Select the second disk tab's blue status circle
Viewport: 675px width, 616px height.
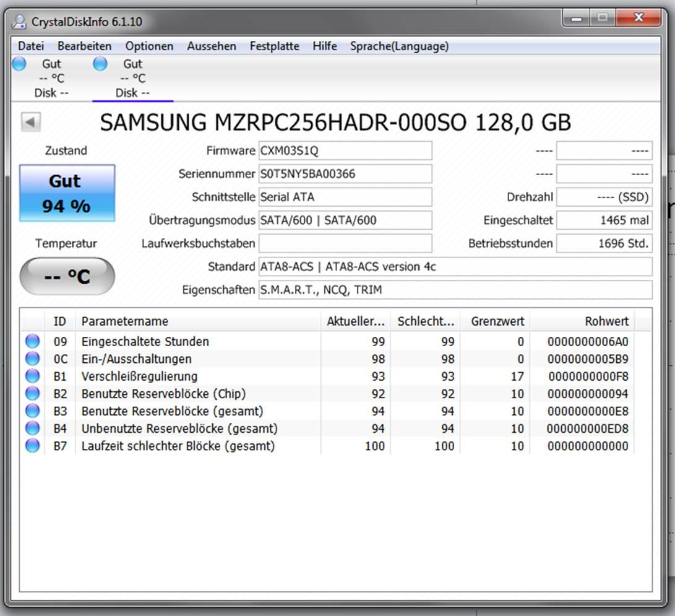coord(100,64)
